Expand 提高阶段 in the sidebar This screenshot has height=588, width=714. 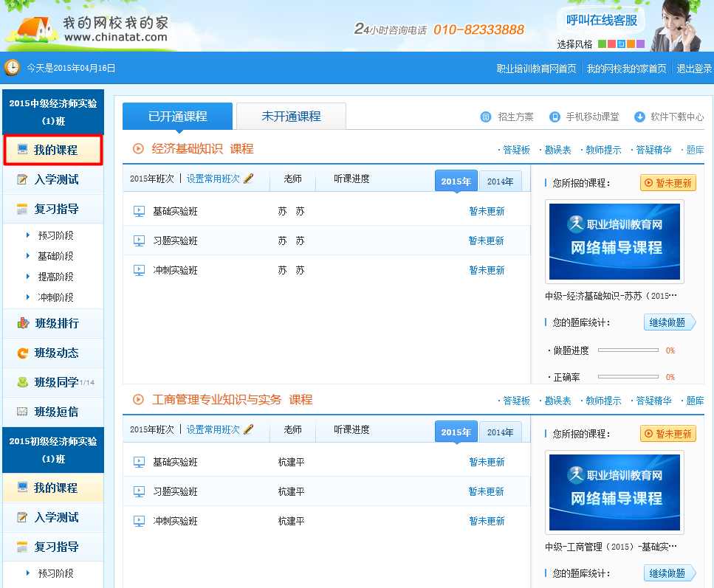click(55, 277)
